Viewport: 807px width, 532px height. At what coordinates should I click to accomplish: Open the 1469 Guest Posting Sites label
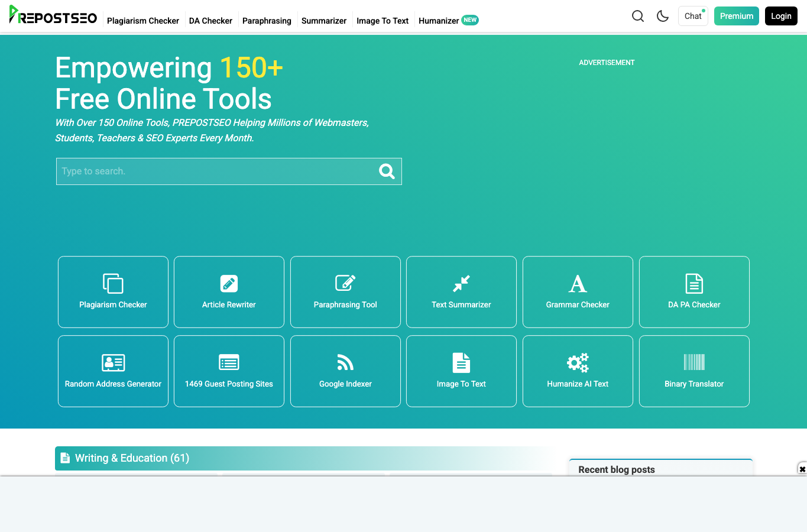pyautogui.click(x=229, y=384)
